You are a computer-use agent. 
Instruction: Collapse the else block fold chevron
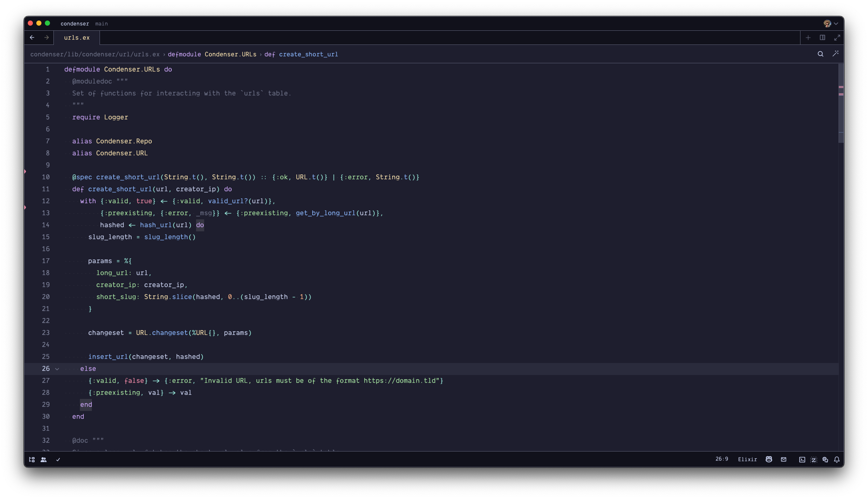click(57, 369)
